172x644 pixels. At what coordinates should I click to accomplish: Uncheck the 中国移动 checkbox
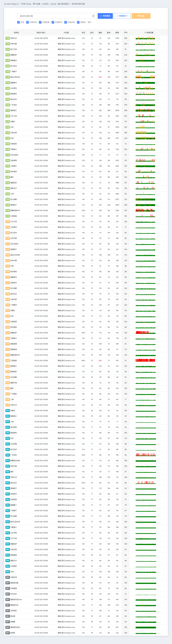click(x=53, y=22)
